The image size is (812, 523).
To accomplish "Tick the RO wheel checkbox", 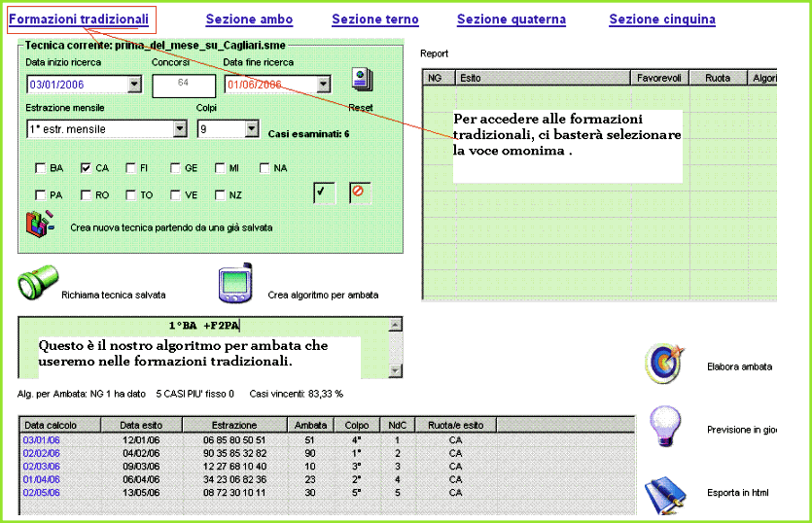I will click(x=87, y=194).
